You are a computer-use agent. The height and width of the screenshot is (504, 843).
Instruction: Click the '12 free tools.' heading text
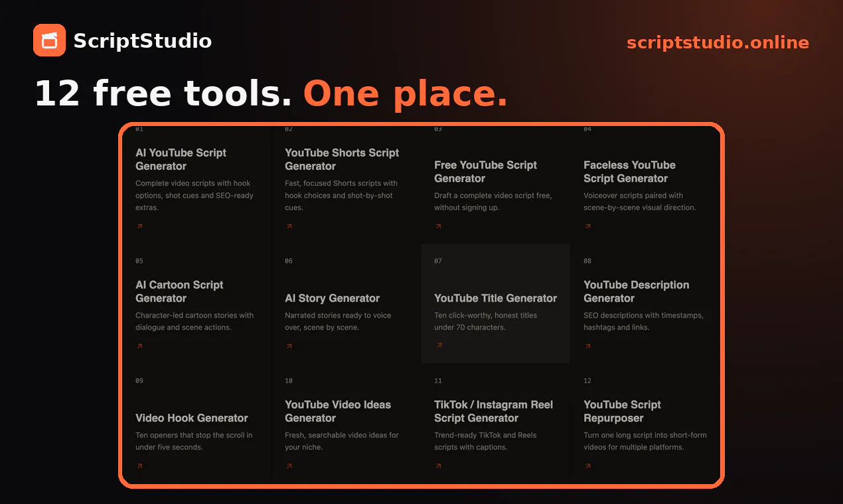tap(163, 93)
